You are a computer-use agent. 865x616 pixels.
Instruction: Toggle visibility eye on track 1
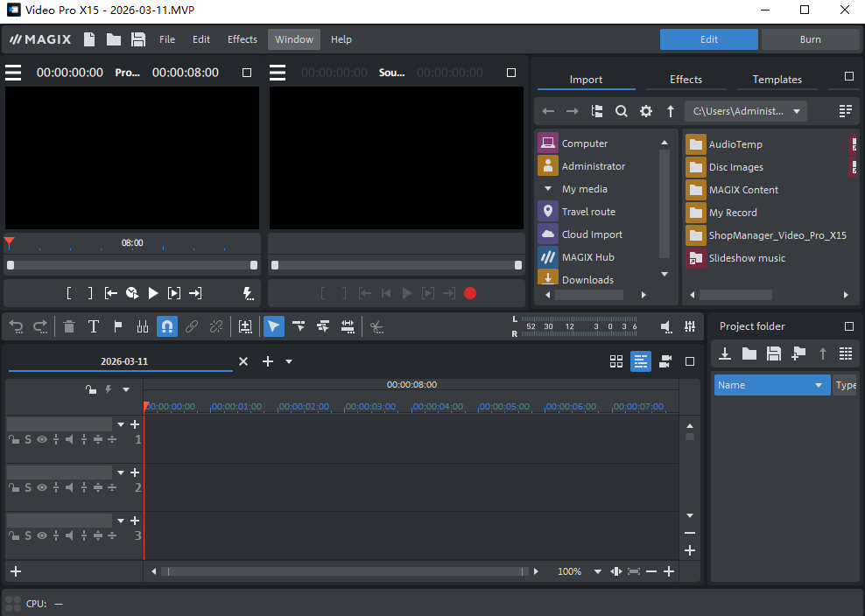(41, 439)
